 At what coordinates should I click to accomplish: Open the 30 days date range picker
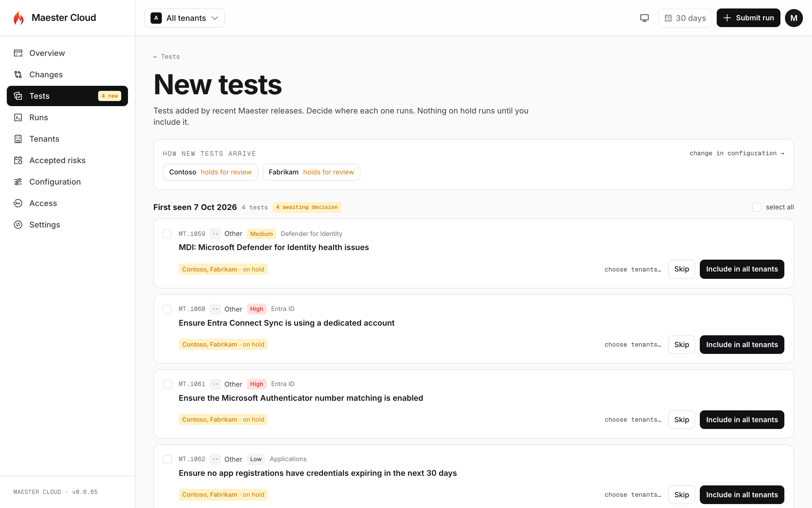click(685, 18)
